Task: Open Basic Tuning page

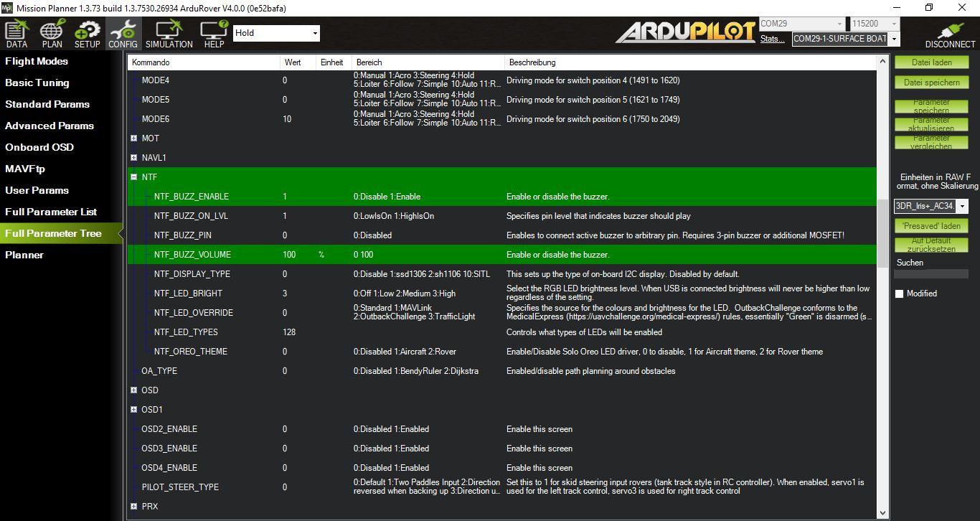Action: pyautogui.click(x=37, y=83)
